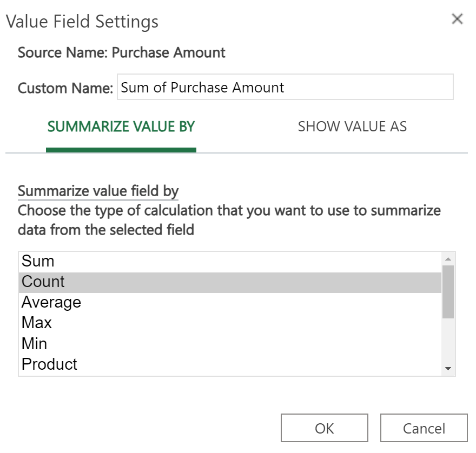This screenshot has height=453, width=476.
Task: Click the calculation list scrollbar thumb
Action: [x=448, y=291]
